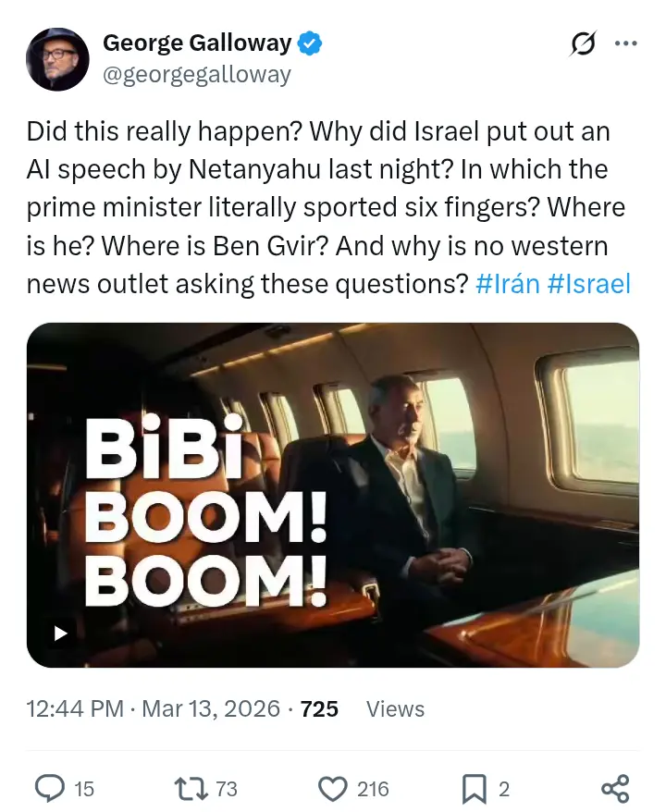
Task: Open the #Israel hashtag link
Action: point(589,284)
